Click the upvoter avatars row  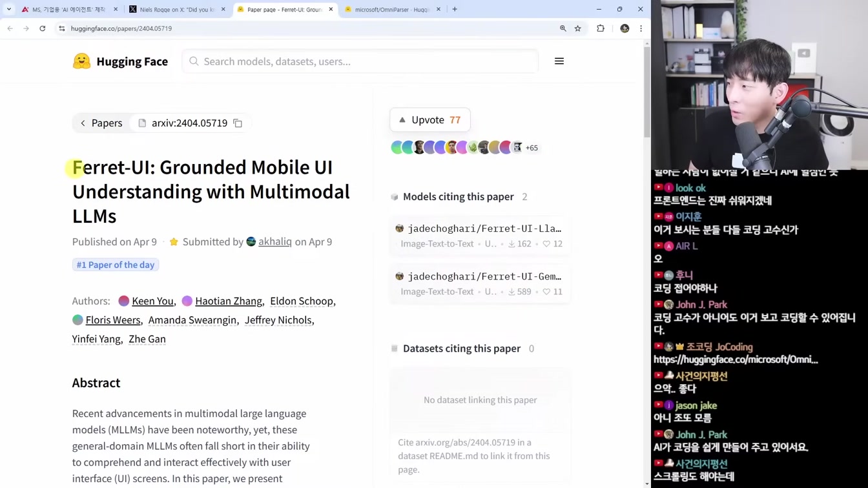point(457,148)
